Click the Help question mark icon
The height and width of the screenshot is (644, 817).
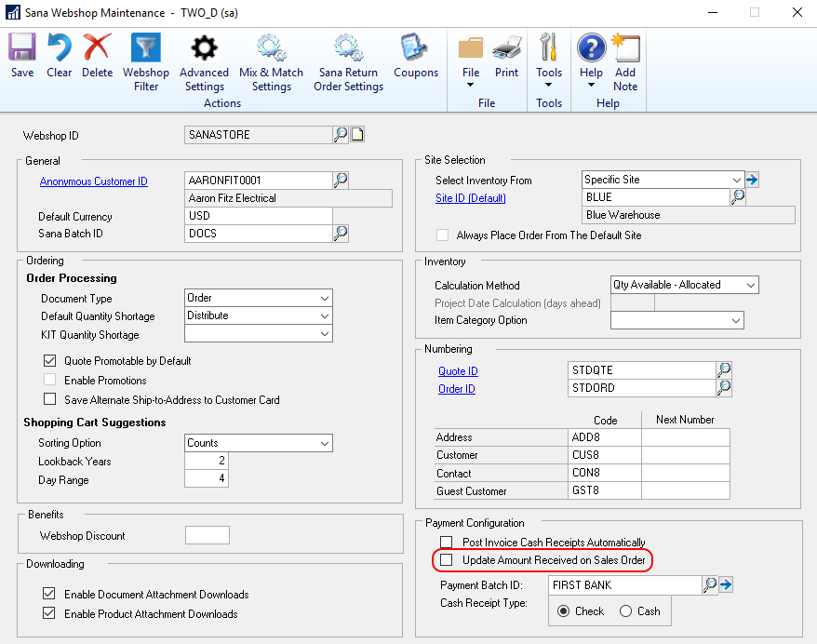(x=591, y=48)
